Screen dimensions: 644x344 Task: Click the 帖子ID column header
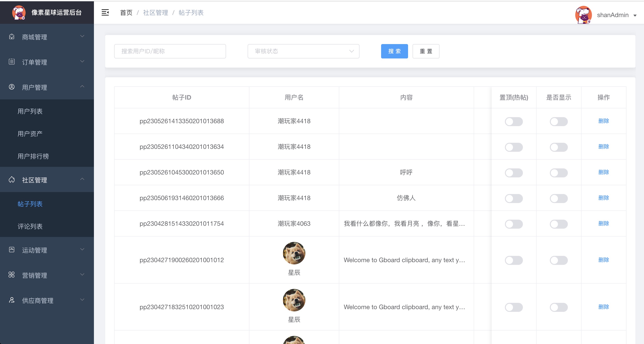182,97
